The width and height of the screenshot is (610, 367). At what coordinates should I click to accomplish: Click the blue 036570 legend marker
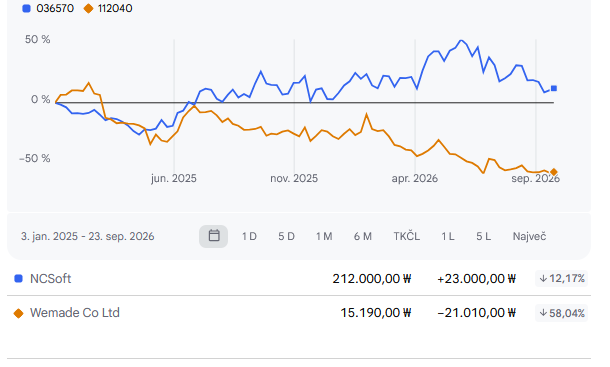tap(26, 9)
